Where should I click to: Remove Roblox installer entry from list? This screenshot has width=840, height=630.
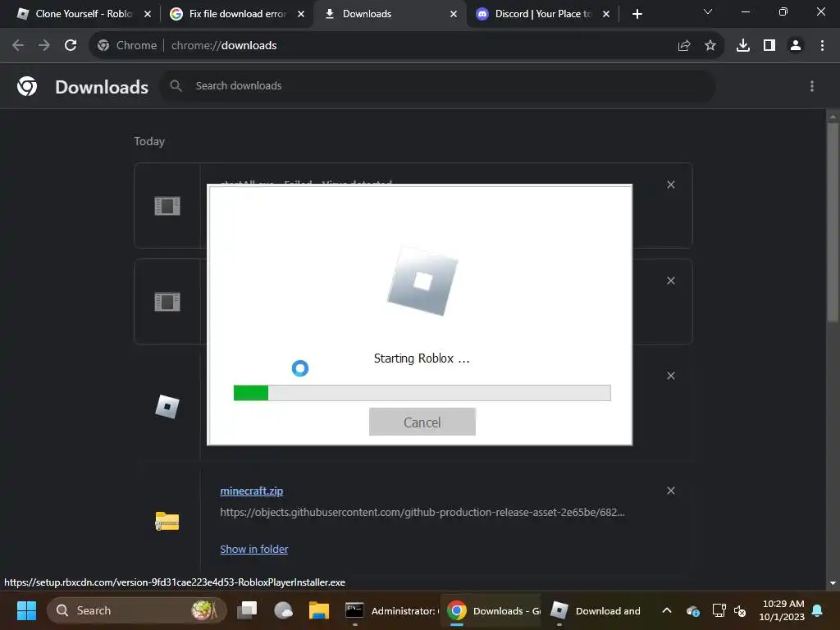671,376
